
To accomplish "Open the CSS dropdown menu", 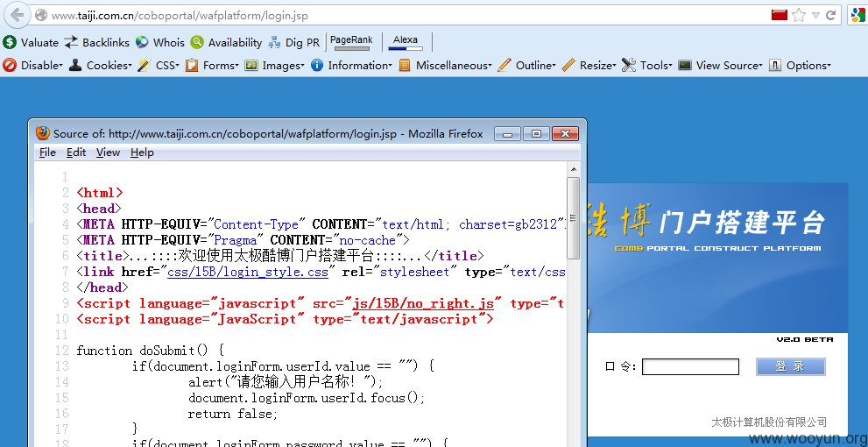I will click(x=159, y=66).
